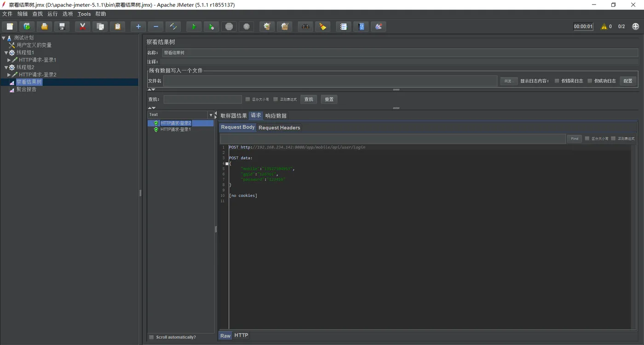Click the Reset search broom icon
Screen dimensions: 644x345
pos(322,26)
